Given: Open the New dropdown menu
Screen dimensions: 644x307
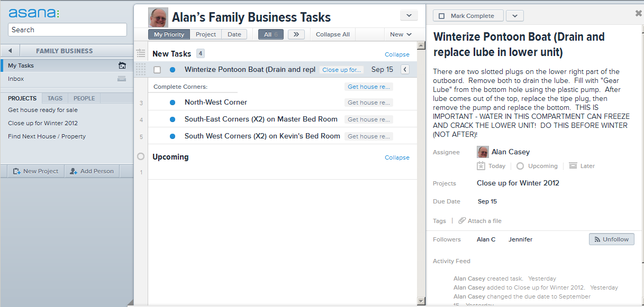Looking at the screenshot, I should [x=401, y=34].
